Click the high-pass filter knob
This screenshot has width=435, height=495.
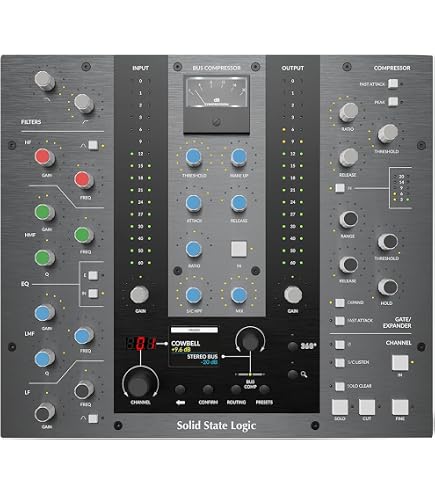[84, 103]
